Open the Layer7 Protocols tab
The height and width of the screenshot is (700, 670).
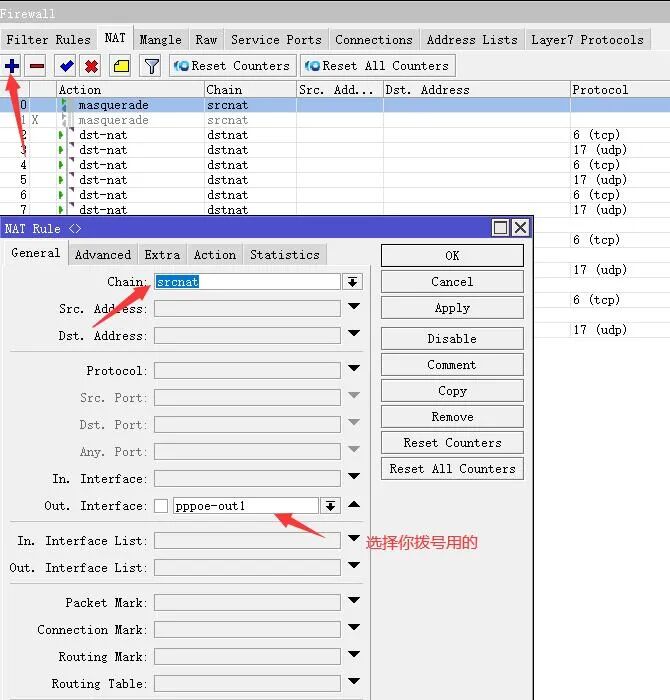tap(587, 40)
